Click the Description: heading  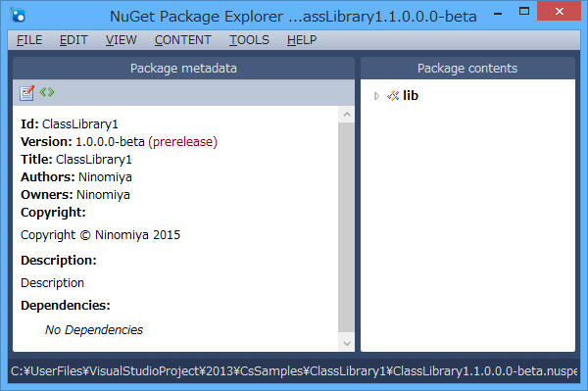[59, 260]
